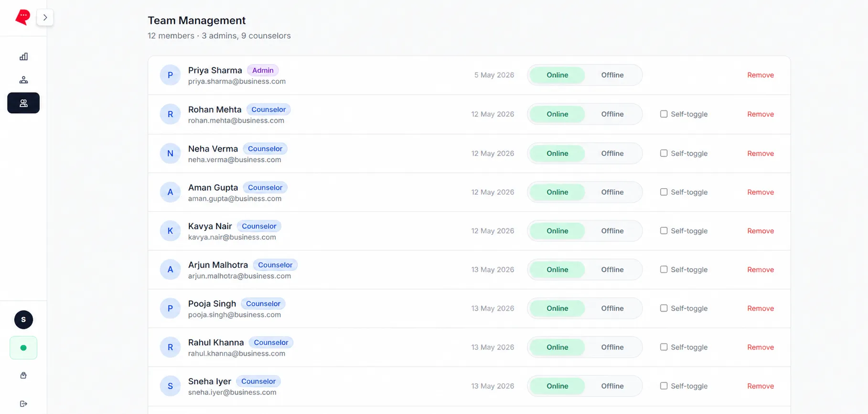868x414 pixels.
Task: Click Priya Sharma's Admin role badge
Action: [x=263, y=70]
